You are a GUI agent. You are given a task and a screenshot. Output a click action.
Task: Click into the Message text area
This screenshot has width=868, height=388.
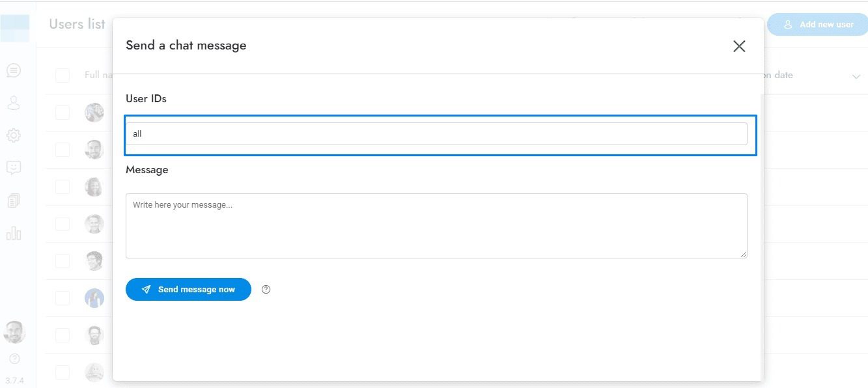coord(436,225)
